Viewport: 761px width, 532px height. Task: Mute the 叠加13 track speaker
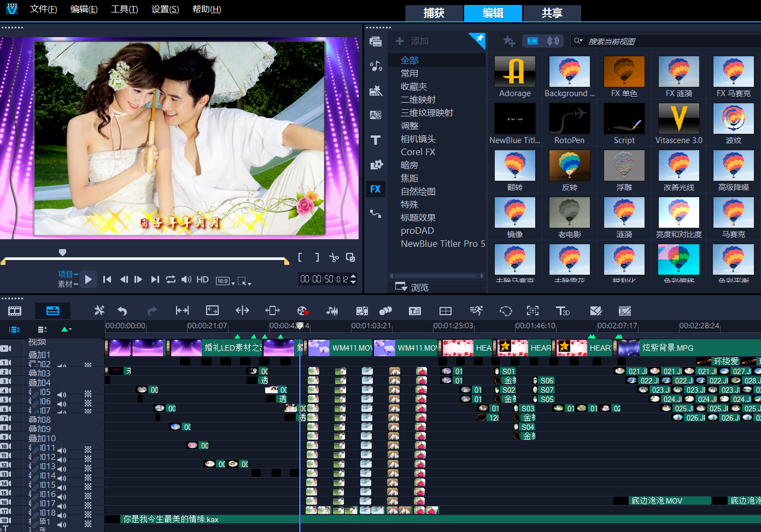pos(62,468)
